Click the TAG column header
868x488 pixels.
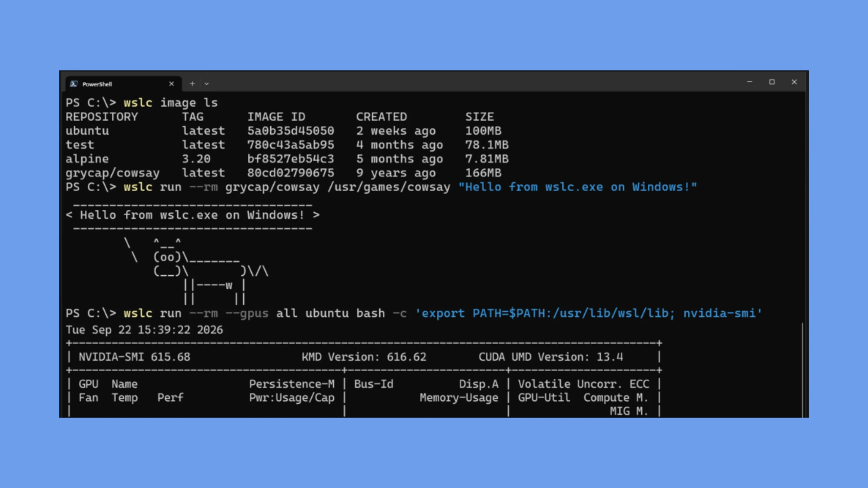(x=193, y=117)
